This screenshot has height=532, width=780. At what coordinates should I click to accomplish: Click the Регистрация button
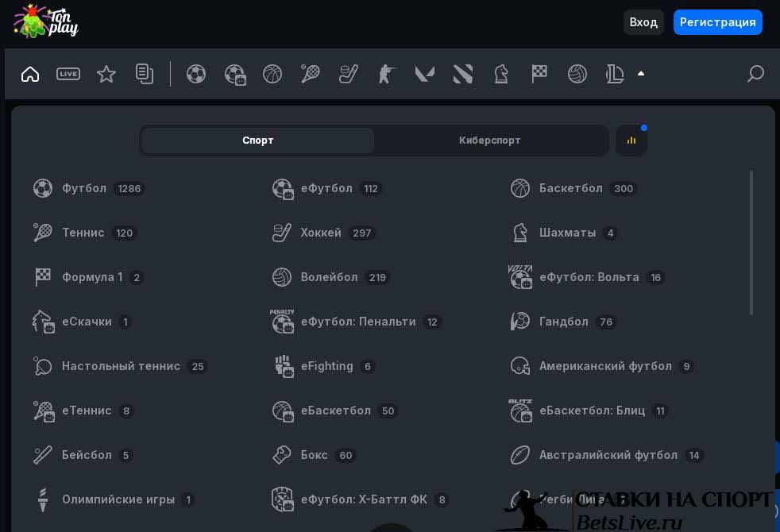(x=718, y=22)
